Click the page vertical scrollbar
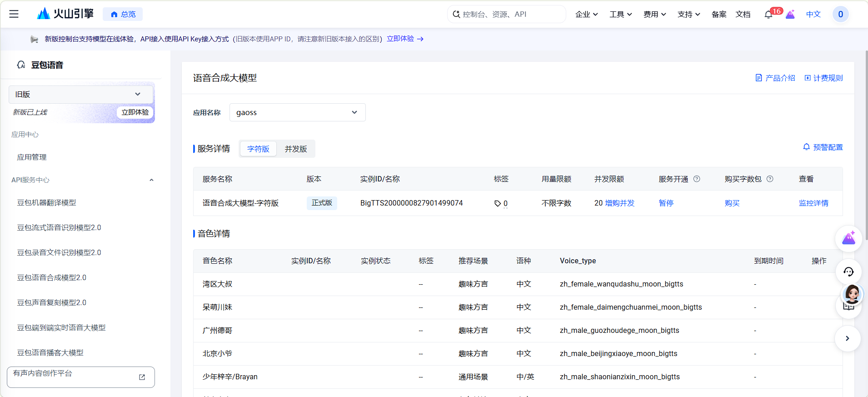The height and width of the screenshot is (397, 868). pos(866,146)
